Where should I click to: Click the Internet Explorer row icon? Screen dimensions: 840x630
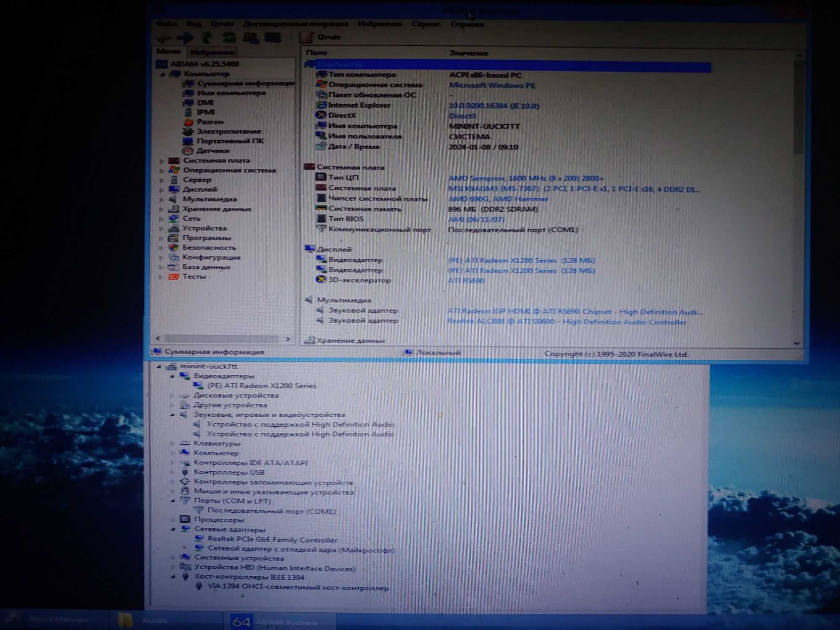pyautogui.click(x=321, y=105)
